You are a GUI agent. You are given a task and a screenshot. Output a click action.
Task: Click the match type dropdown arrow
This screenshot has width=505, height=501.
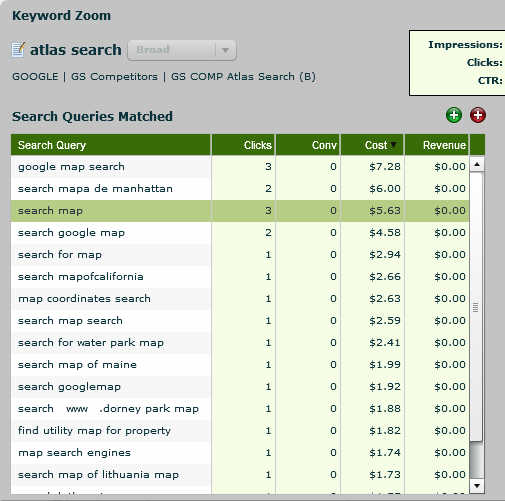226,50
